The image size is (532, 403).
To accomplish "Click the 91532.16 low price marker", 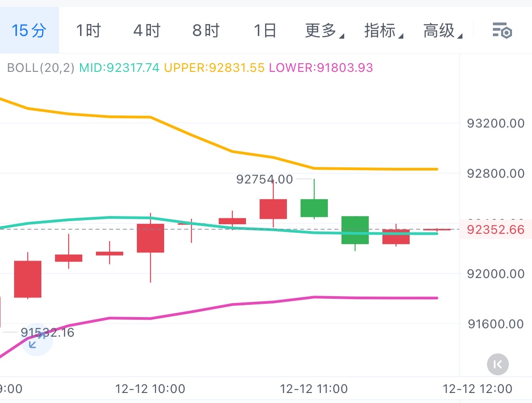I will [x=47, y=332].
